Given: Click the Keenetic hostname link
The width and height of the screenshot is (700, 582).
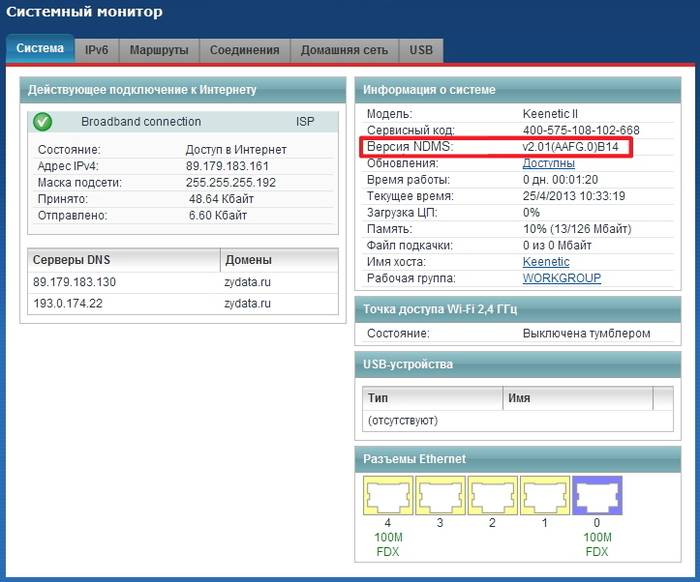Looking at the screenshot, I should pyautogui.click(x=546, y=261).
